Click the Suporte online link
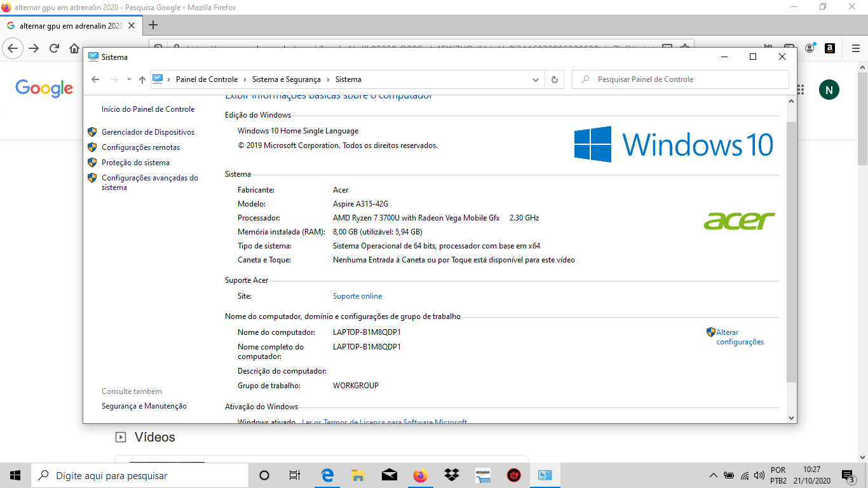This screenshot has width=868, height=488. coord(358,296)
